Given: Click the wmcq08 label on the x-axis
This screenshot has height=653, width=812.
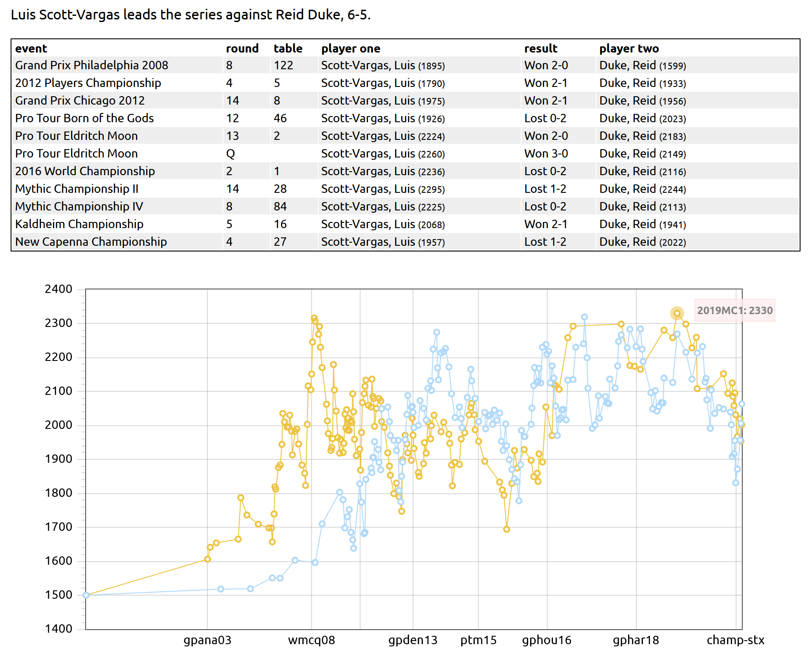Looking at the screenshot, I should pyautogui.click(x=311, y=640).
